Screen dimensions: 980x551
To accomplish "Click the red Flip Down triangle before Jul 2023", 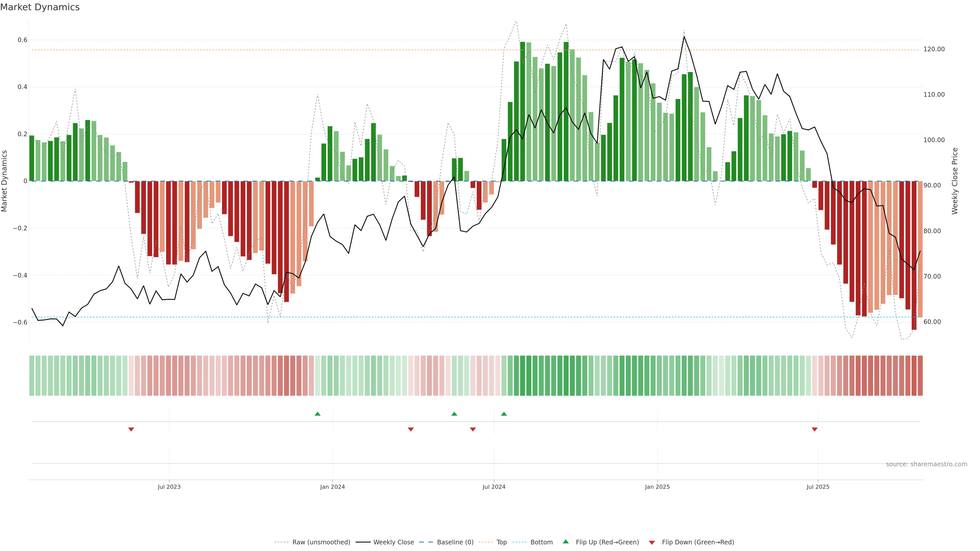I will click(131, 429).
